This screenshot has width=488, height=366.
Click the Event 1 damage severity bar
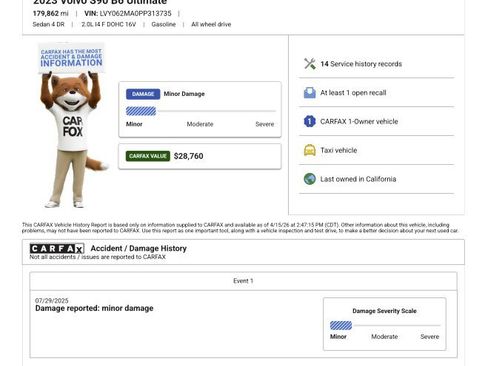click(385, 325)
